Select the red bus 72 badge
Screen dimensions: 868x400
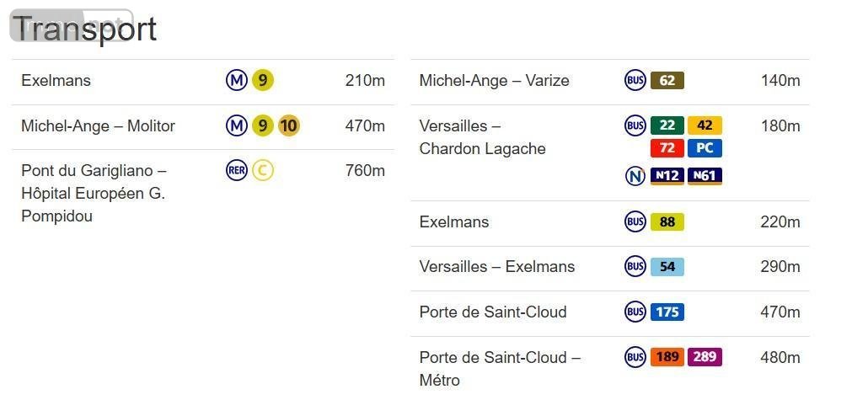pyautogui.click(x=667, y=148)
